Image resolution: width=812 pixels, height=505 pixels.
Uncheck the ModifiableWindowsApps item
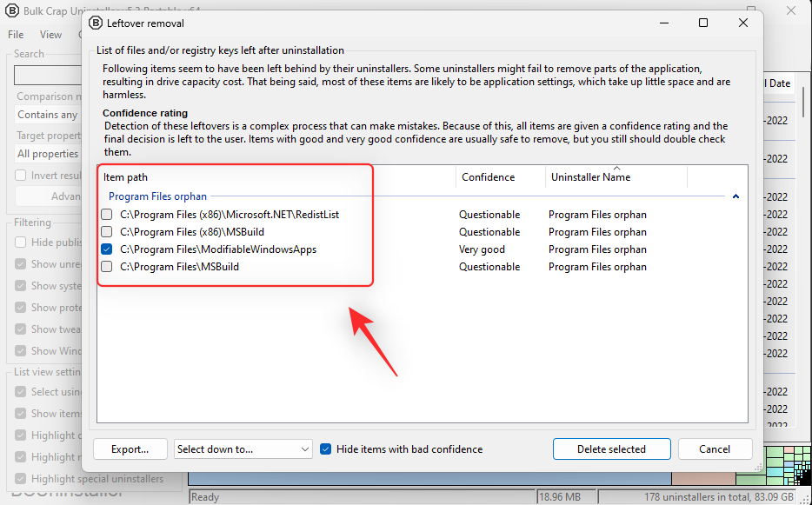click(x=107, y=249)
